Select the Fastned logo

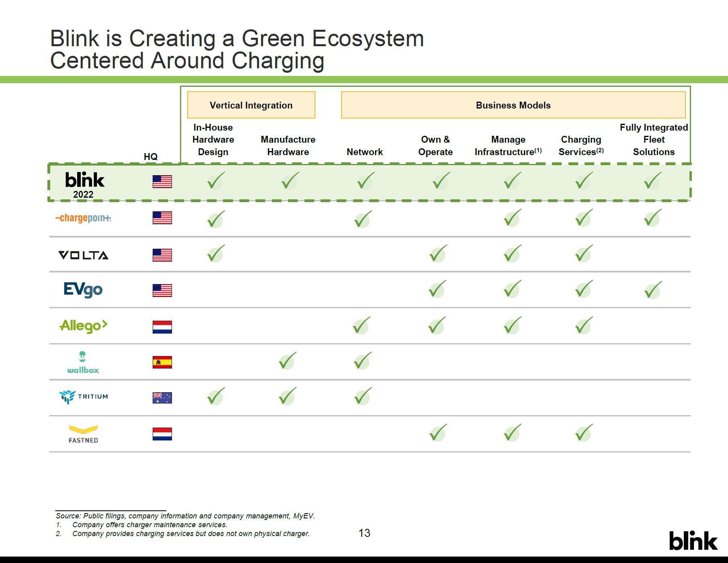pos(83,434)
